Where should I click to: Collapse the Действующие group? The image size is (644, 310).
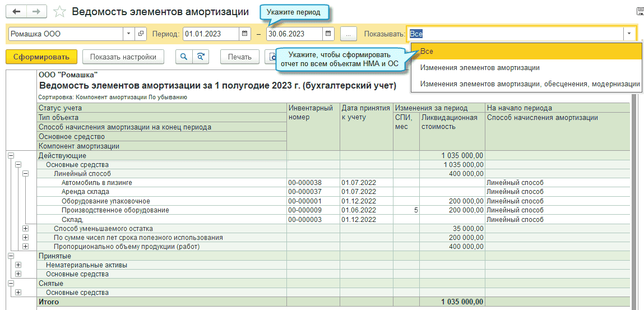(11, 155)
